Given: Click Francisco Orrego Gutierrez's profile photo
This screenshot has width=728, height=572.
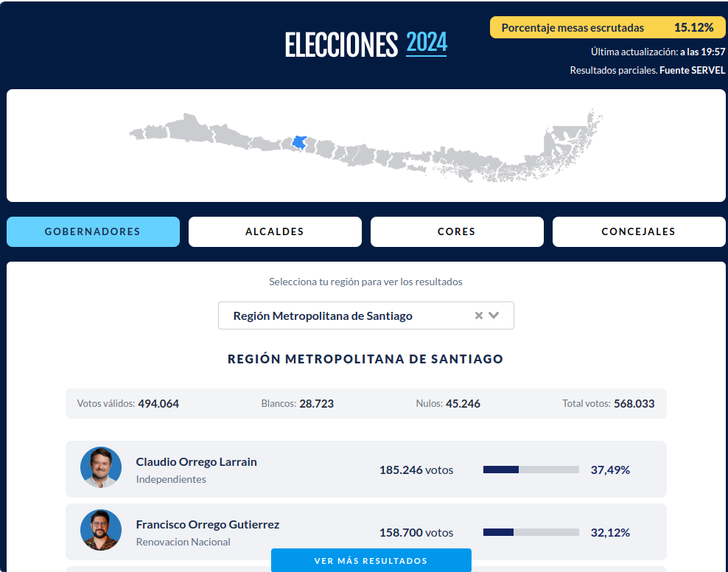Looking at the screenshot, I should (101, 530).
